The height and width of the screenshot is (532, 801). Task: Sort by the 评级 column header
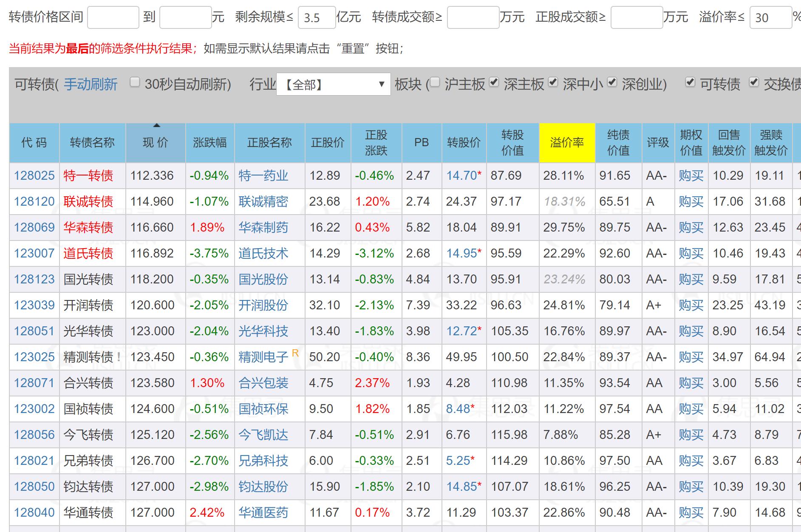pos(658,143)
